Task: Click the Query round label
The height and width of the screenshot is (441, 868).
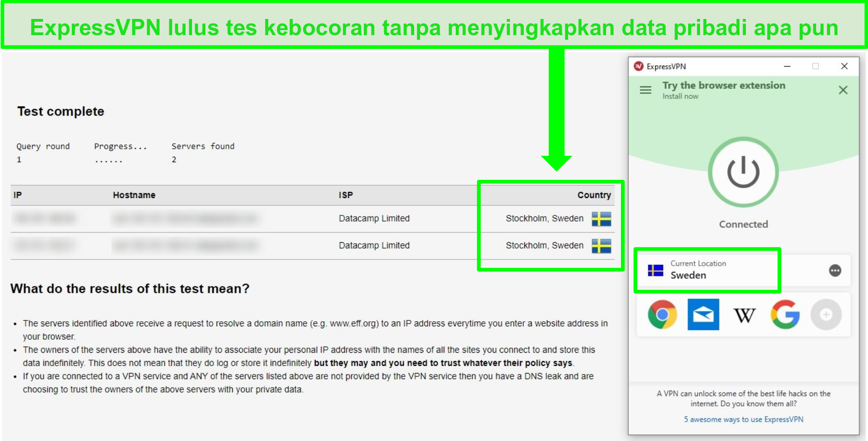Action: (x=43, y=146)
